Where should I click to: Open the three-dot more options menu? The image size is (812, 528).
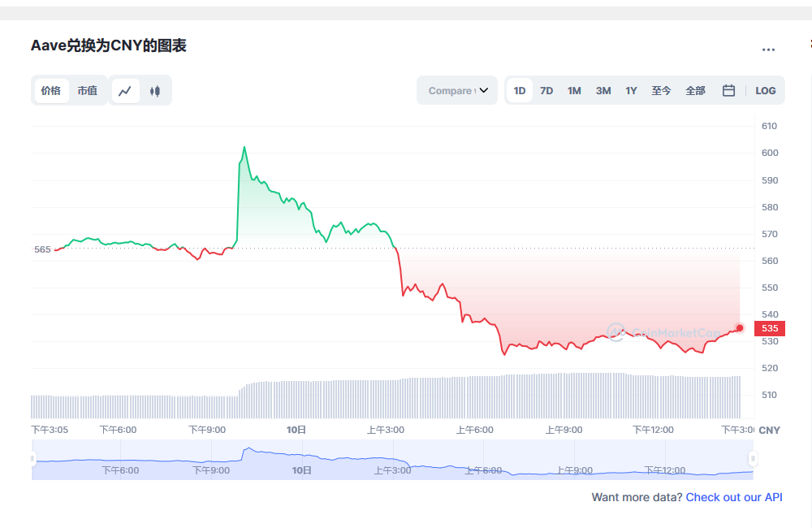pyautogui.click(x=768, y=50)
